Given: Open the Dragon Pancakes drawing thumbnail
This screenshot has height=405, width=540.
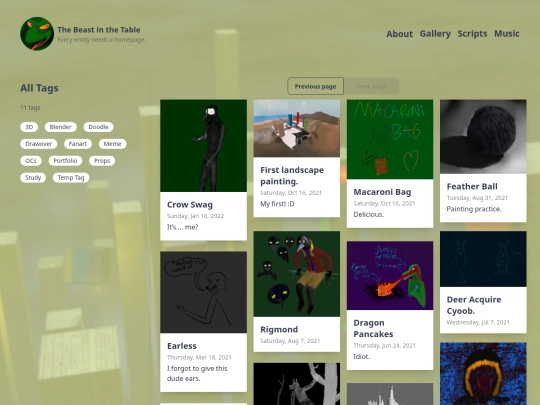Looking at the screenshot, I should click(x=390, y=276).
